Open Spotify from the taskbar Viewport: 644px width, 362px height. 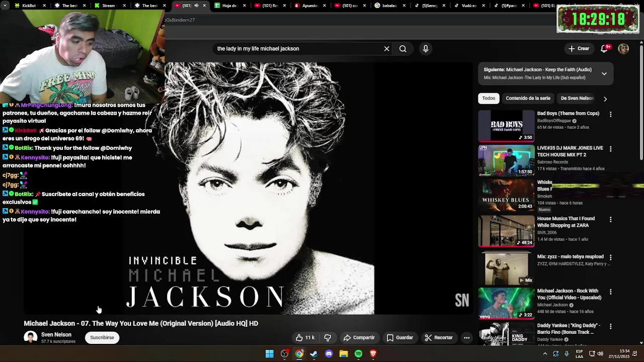pos(358,354)
